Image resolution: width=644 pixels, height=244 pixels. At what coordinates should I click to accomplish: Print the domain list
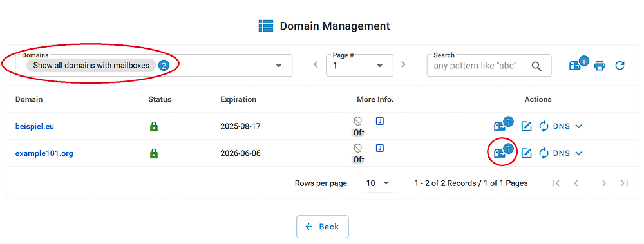[600, 65]
